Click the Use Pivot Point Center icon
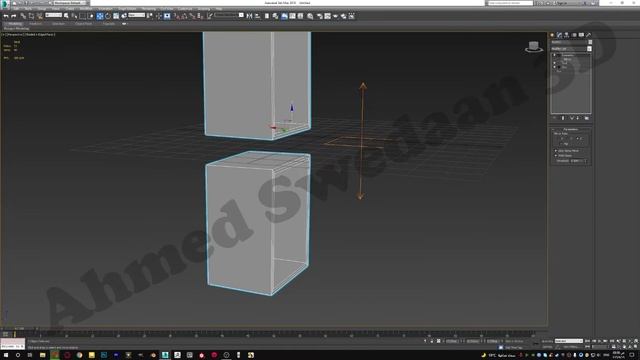This screenshot has height=360, width=640. (150, 16)
